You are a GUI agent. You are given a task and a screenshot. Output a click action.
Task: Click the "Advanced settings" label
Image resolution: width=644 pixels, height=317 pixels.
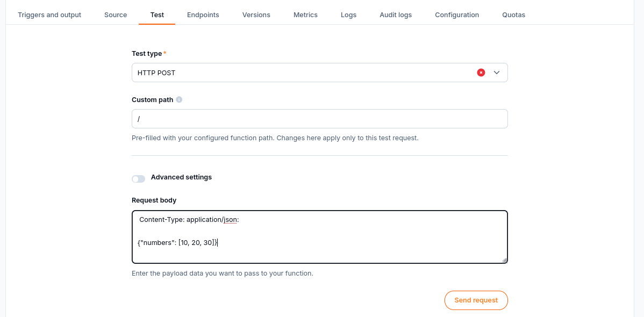coord(181,177)
